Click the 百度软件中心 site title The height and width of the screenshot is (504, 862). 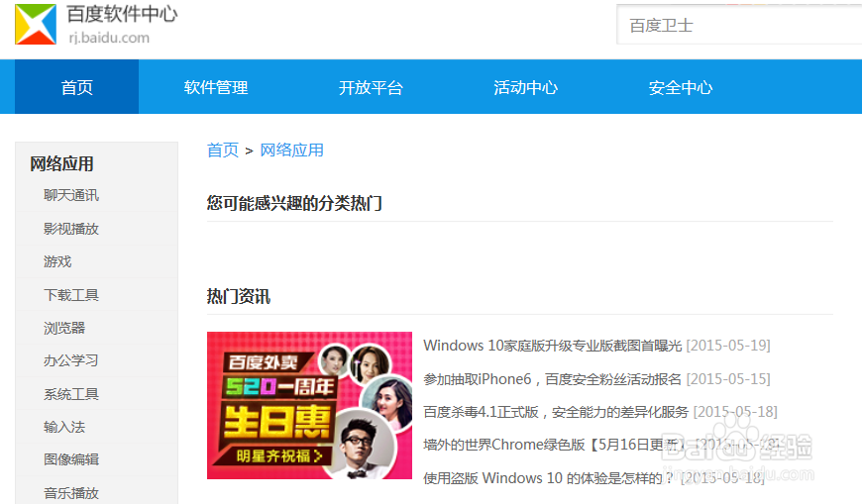(122, 14)
